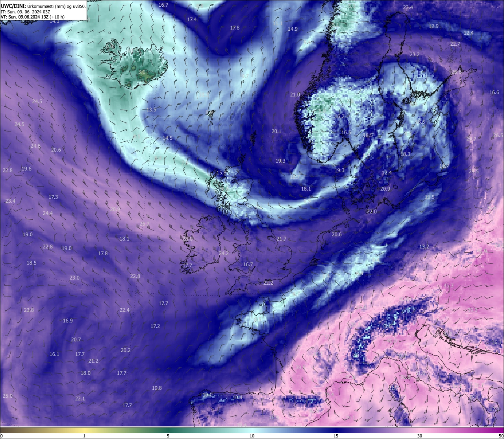504x439 pixels.
Task: Click the 1 tick on the color scale
Action: 84,436
